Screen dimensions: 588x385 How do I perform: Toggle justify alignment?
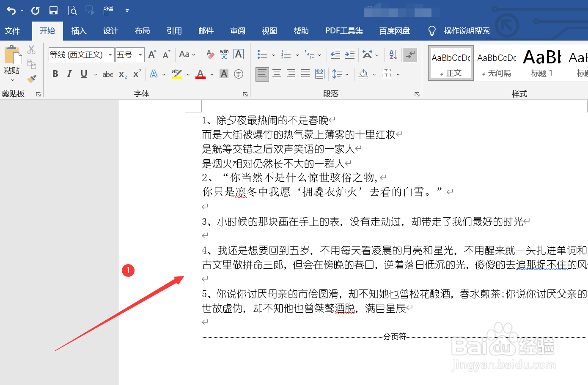305,74
